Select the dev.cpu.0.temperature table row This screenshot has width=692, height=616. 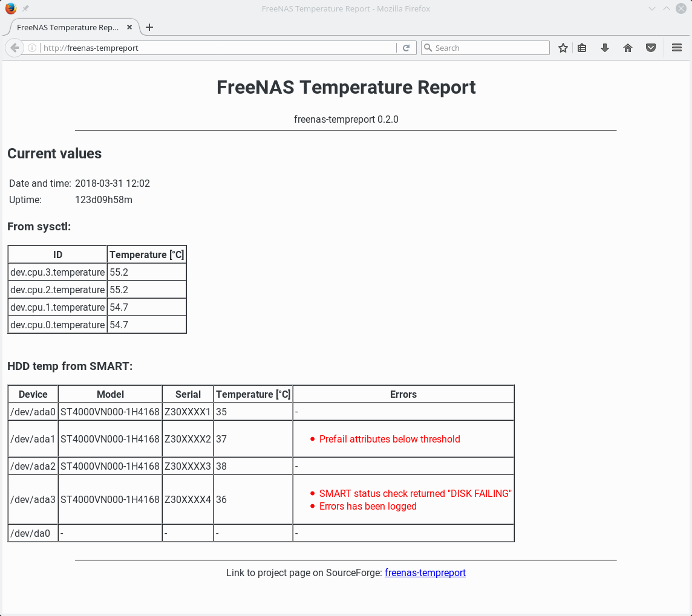(97, 325)
